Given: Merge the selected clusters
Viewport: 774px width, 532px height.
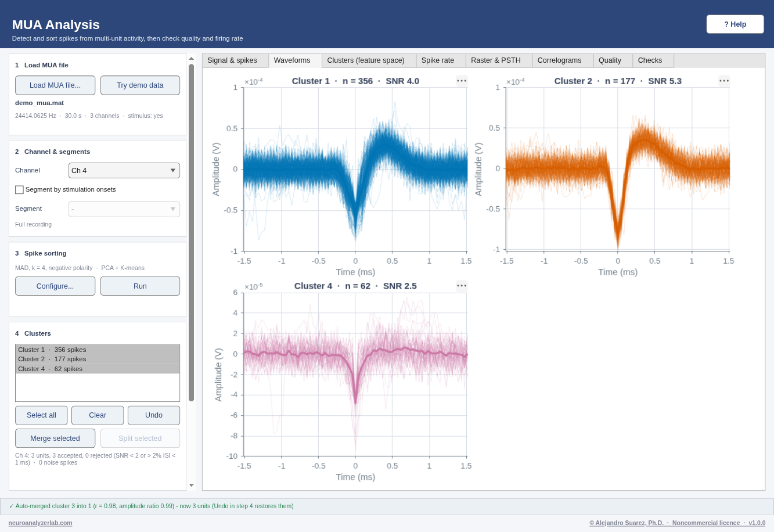Looking at the screenshot, I should coord(55,438).
